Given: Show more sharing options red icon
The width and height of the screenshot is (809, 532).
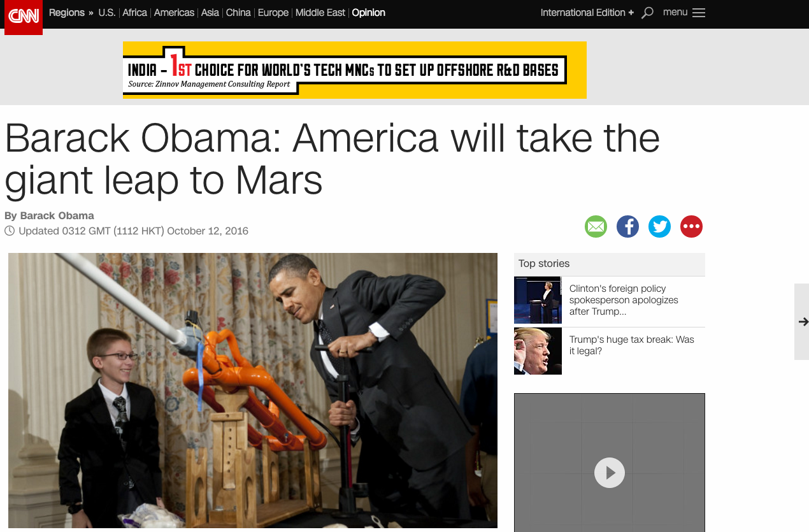Looking at the screenshot, I should coord(691,226).
